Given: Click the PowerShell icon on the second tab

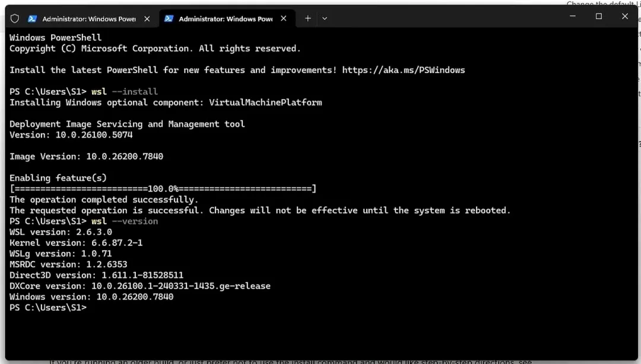Looking at the screenshot, I should coord(169,18).
